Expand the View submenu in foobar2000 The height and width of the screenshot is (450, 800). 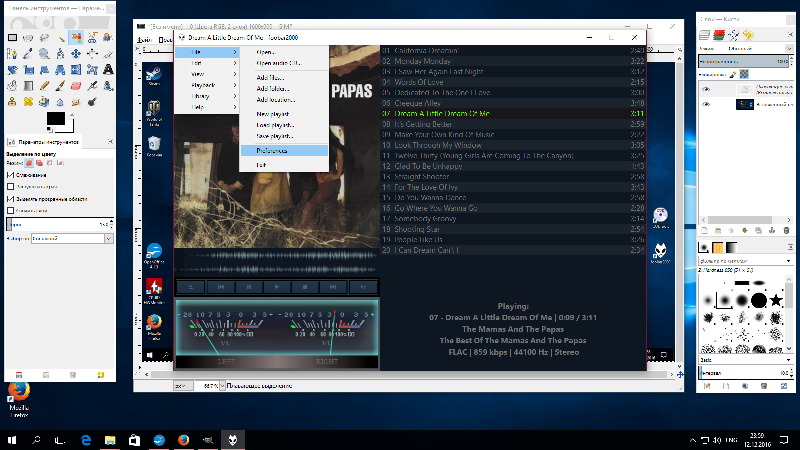pos(207,74)
